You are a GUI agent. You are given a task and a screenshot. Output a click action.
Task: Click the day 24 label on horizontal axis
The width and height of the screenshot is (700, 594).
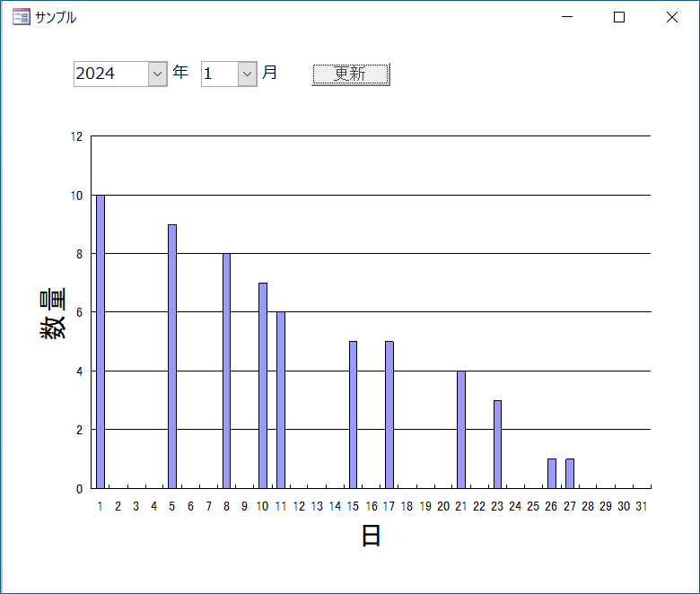click(x=515, y=506)
